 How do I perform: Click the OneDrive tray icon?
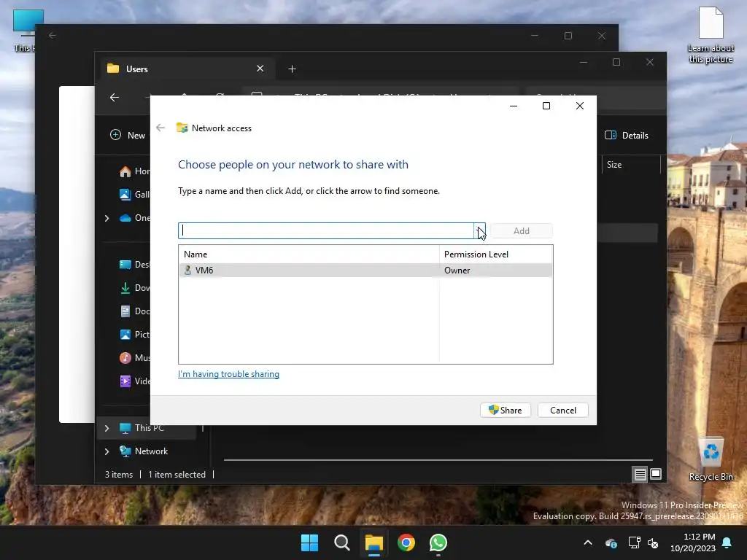[611, 542]
